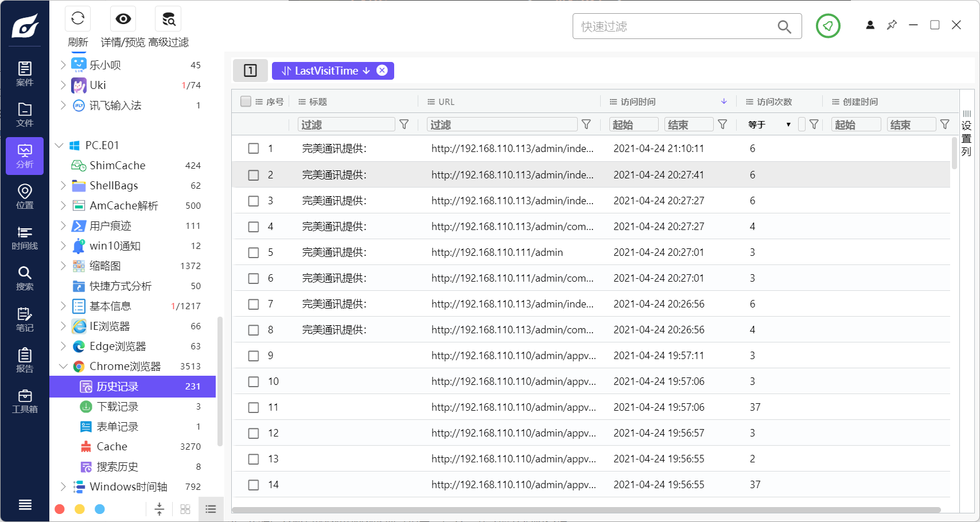This screenshot has width=980, height=522.
Task: Open the 搜索 sidebar section
Action: tap(25, 278)
